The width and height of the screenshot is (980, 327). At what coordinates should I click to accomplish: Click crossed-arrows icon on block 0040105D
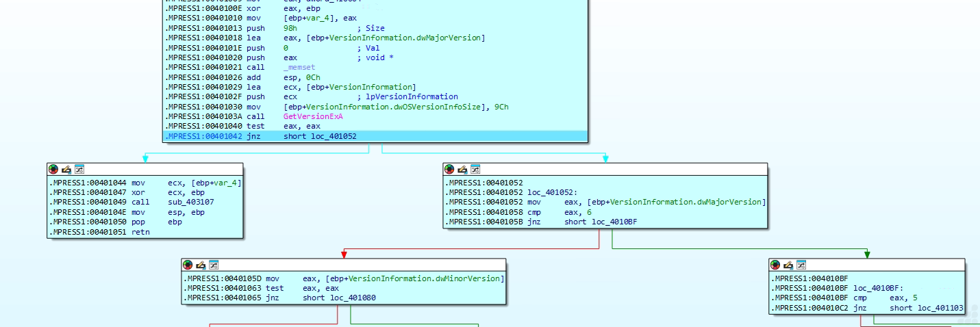(x=214, y=265)
